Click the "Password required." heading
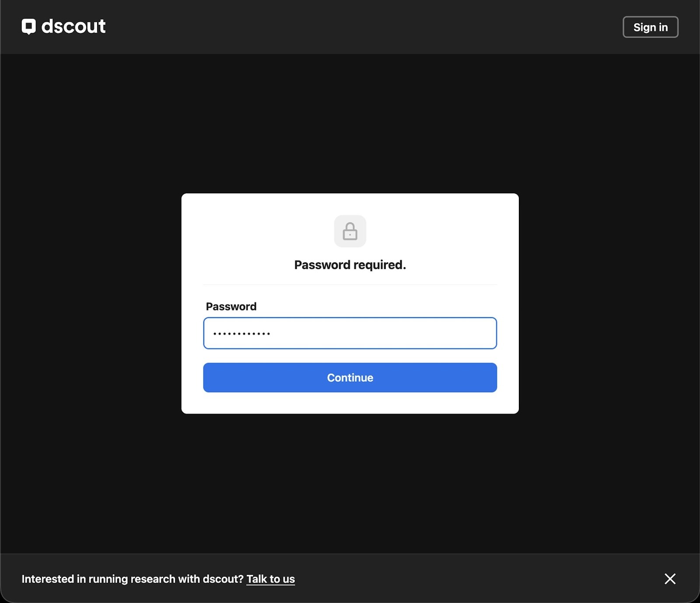The image size is (700, 603). 350,265
